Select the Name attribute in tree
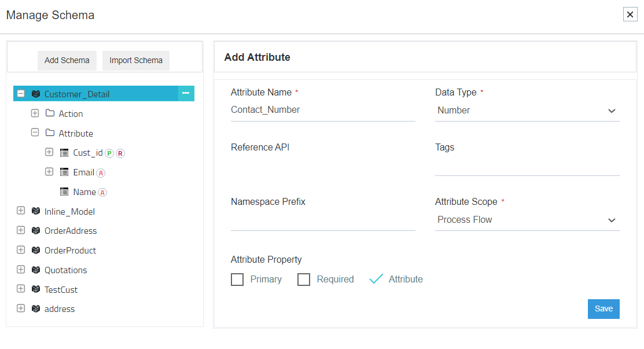This screenshot has width=644, height=349. coord(84,192)
